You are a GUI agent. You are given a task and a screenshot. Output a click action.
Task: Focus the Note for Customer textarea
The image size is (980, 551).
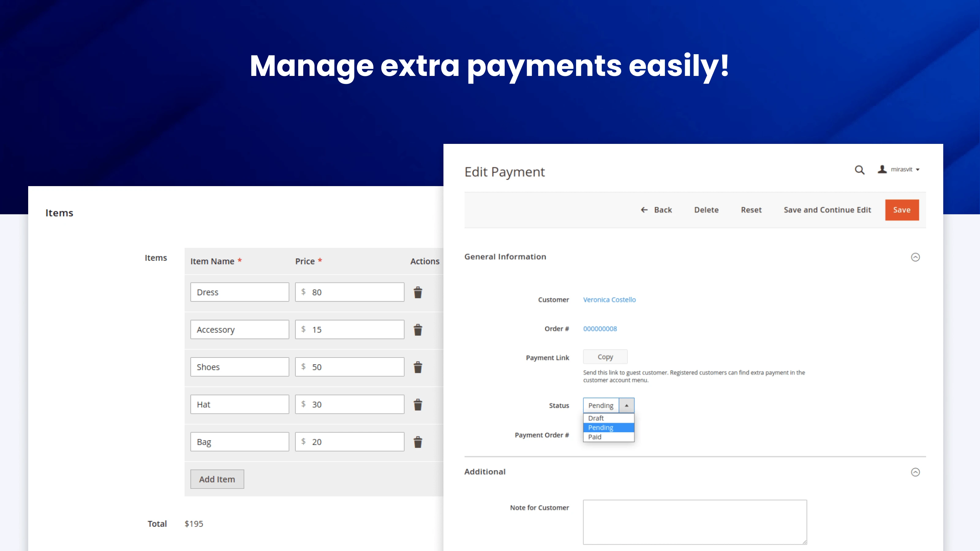click(x=695, y=522)
